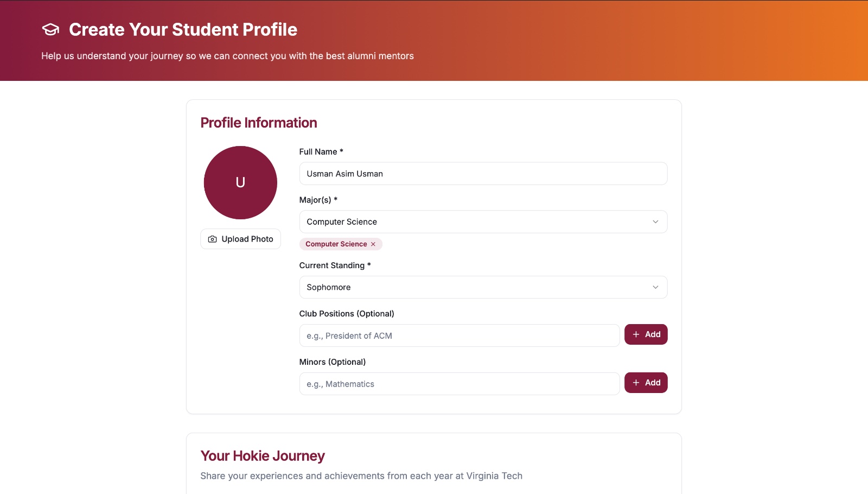Select the Computer Science chip label
Viewport: 868px width, 494px height.
coord(336,244)
